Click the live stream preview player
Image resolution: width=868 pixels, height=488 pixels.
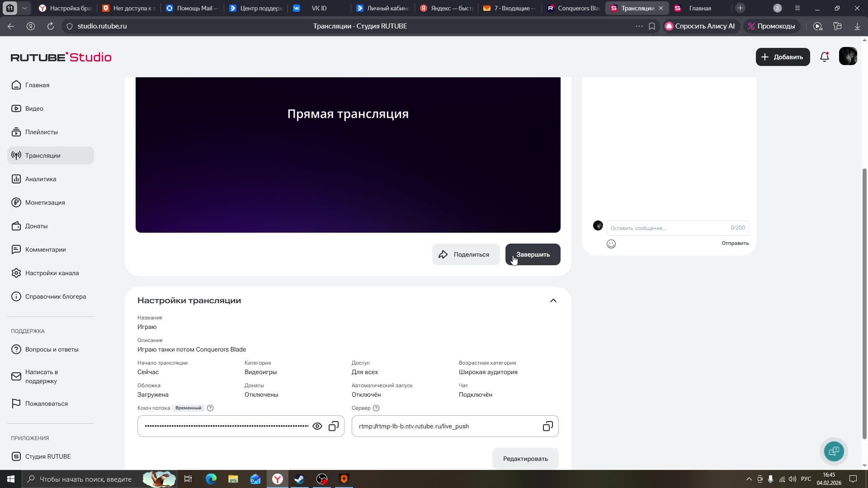(x=348, y=155)
